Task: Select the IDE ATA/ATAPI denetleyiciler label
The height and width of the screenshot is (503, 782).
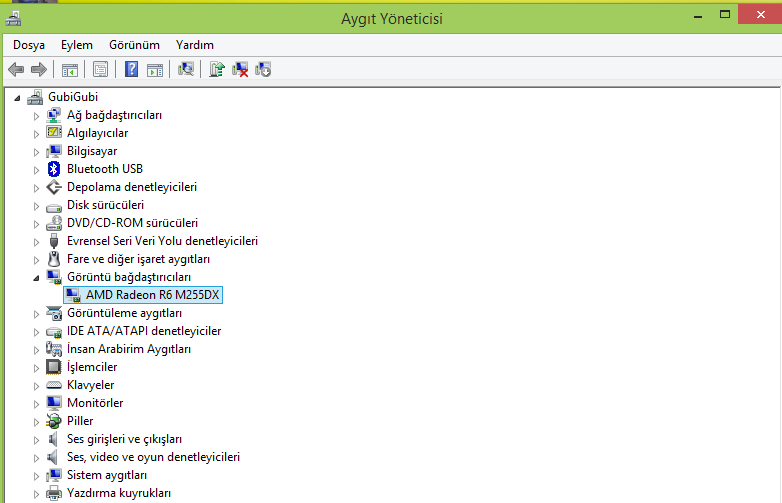Action: (144, 331)
